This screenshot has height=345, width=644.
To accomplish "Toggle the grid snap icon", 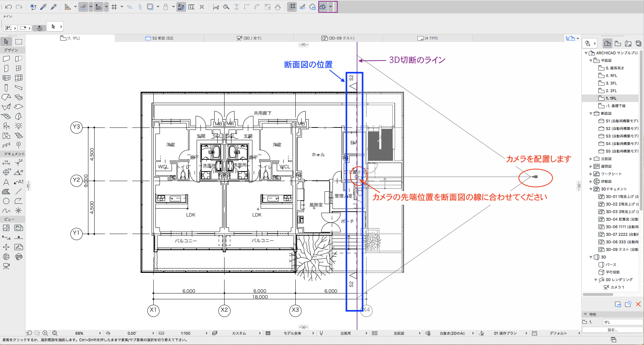I will (x=114, y=7).
